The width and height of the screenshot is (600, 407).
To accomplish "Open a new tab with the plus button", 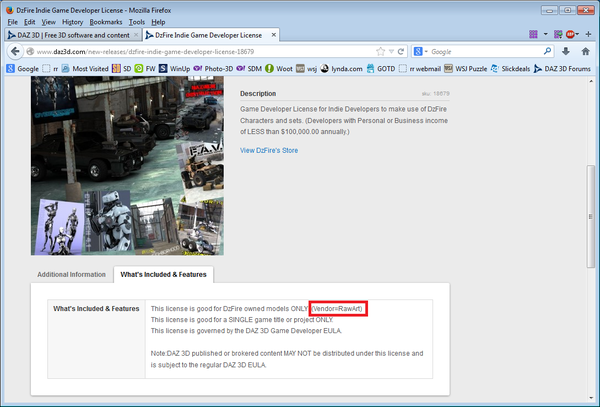I will coord(589,34).
